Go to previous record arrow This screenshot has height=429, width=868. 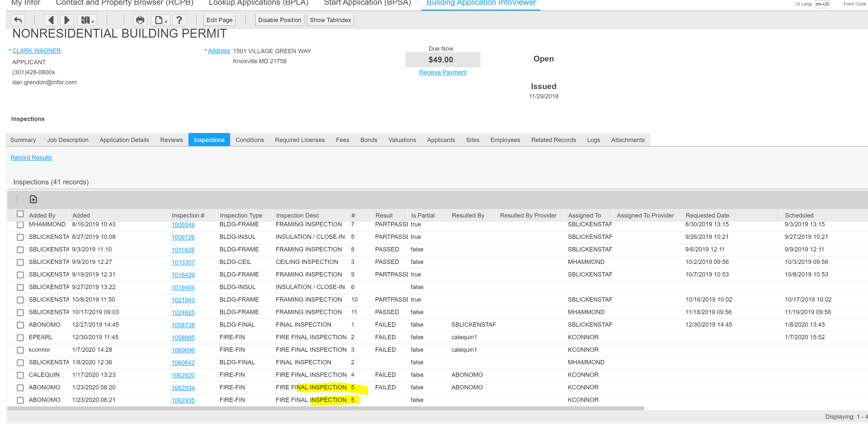pos(51,20)
